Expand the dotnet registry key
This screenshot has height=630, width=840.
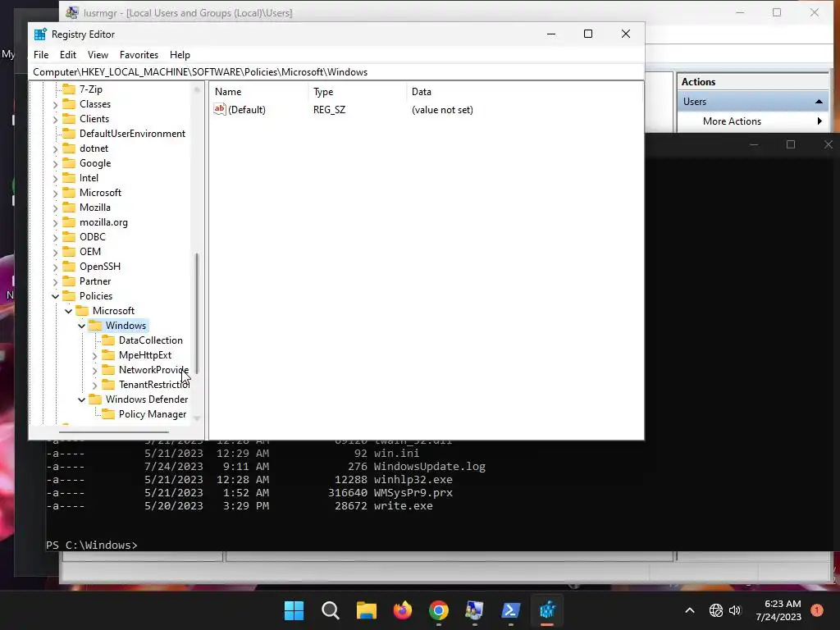pos(55,149)
